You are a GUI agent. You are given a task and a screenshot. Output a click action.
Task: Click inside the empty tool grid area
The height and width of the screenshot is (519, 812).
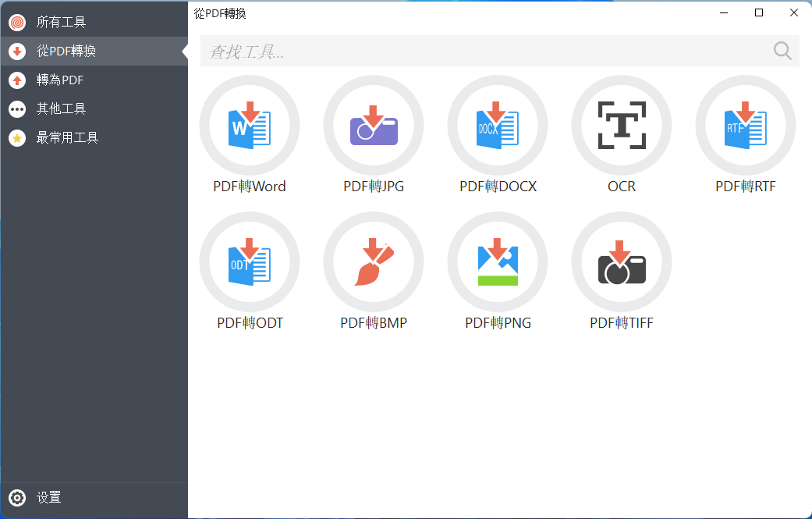[x=499, y=406]
